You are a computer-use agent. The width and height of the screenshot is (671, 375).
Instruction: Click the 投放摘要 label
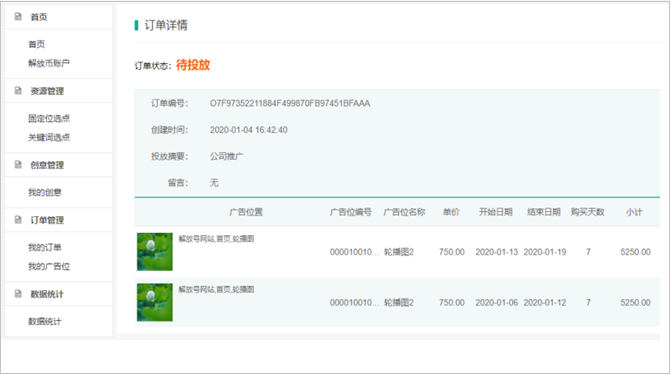169,156
